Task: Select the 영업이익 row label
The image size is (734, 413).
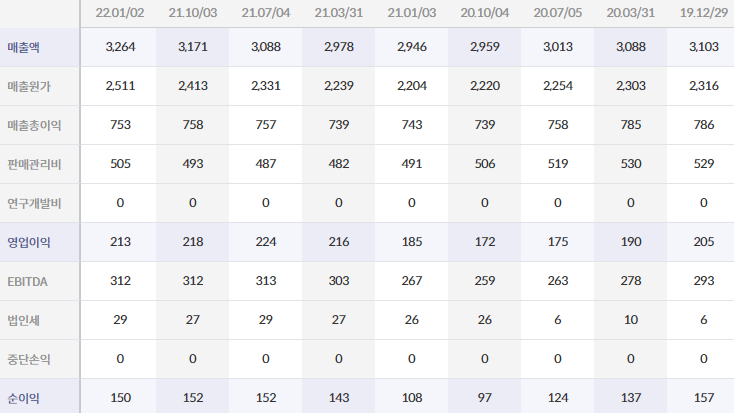Action: pos(29,242)
